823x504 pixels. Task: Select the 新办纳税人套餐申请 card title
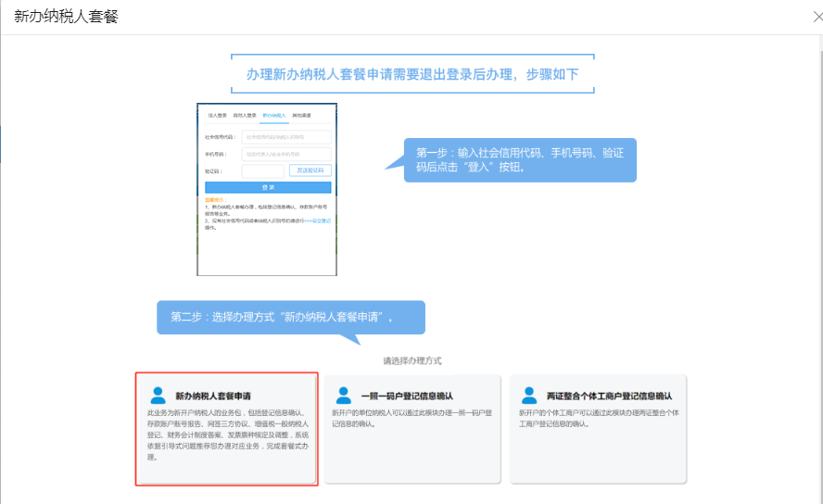tap(213, 396)
